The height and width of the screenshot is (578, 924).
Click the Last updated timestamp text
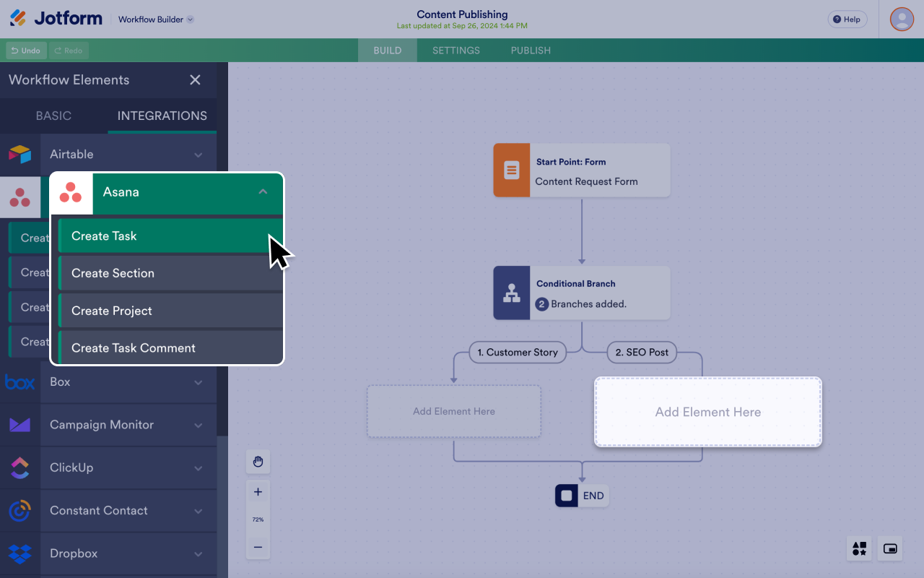click(x=462, y=26)
